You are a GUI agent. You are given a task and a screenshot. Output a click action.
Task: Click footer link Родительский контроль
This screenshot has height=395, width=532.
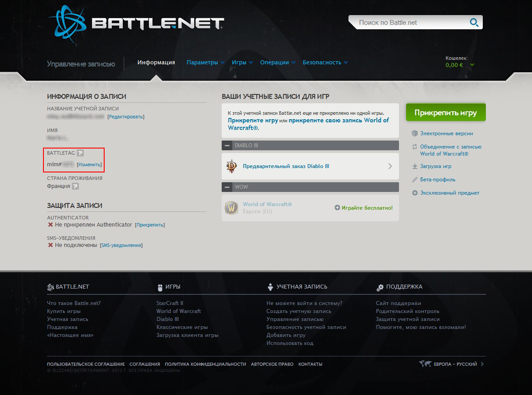408,311
